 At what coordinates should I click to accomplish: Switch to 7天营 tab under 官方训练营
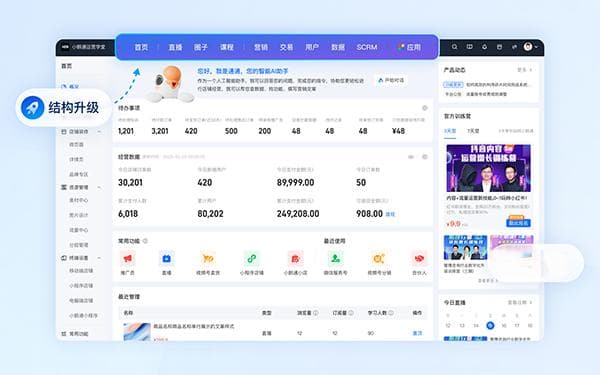tap(473, 131)
